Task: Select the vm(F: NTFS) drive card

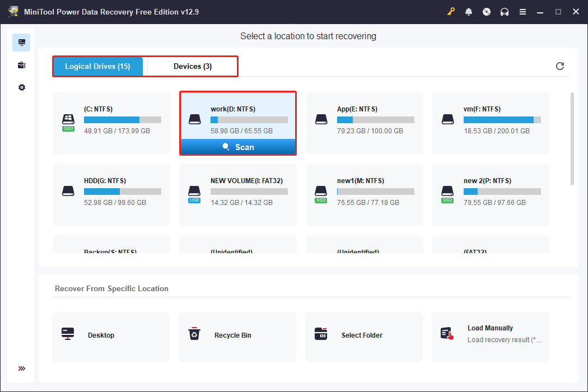Action: pyautogui.click(x=491, y=123)
